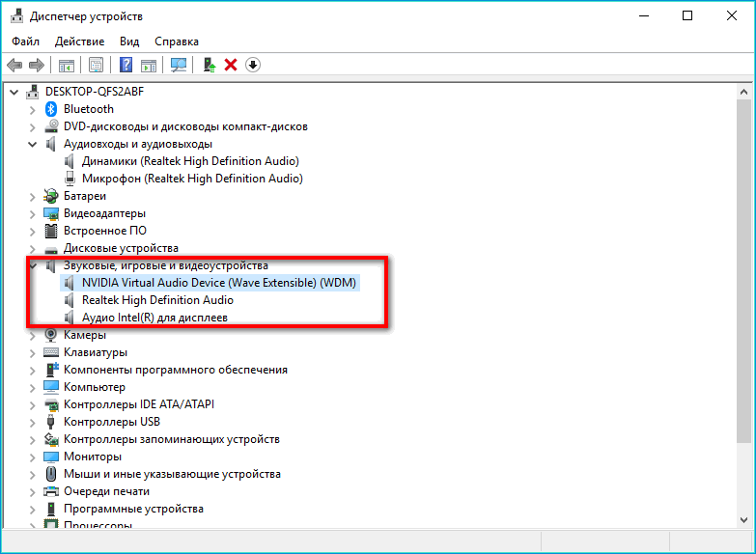Select NVIDIA Virtual Audio Device entry
The image size is (756, 554).
click(218, 283)
